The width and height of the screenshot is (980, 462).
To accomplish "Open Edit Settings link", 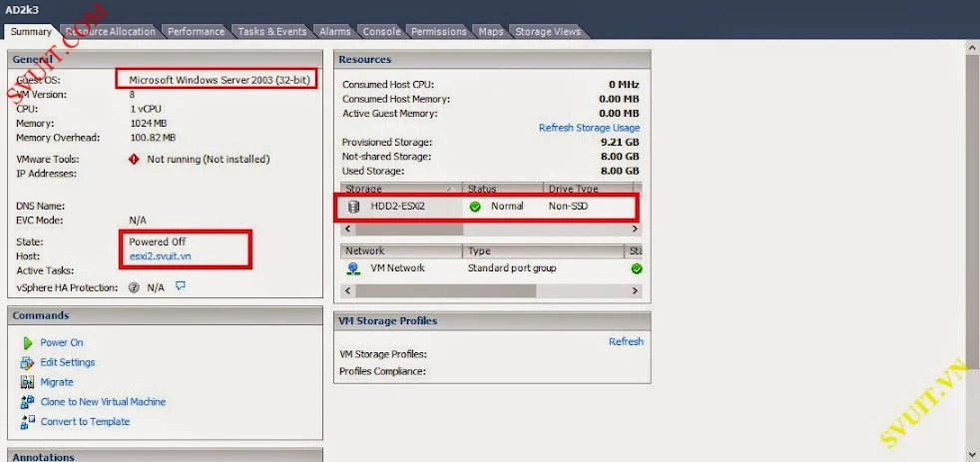I will pyautogui.click(x=68, y=362).
